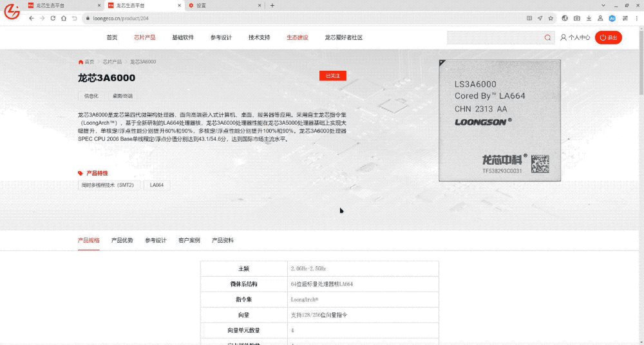Click the home icon in the breadcrumb

(x=80, y=62)
